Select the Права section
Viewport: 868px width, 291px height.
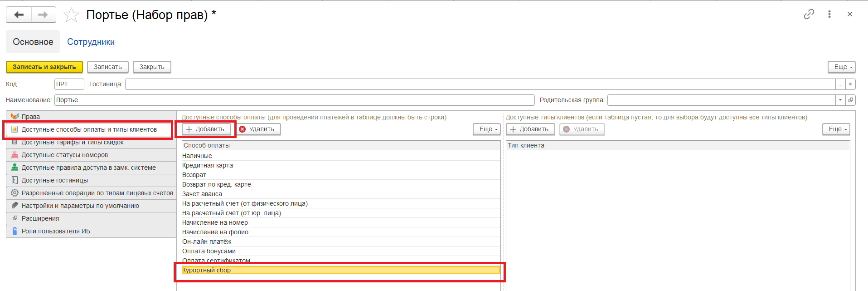91,117
